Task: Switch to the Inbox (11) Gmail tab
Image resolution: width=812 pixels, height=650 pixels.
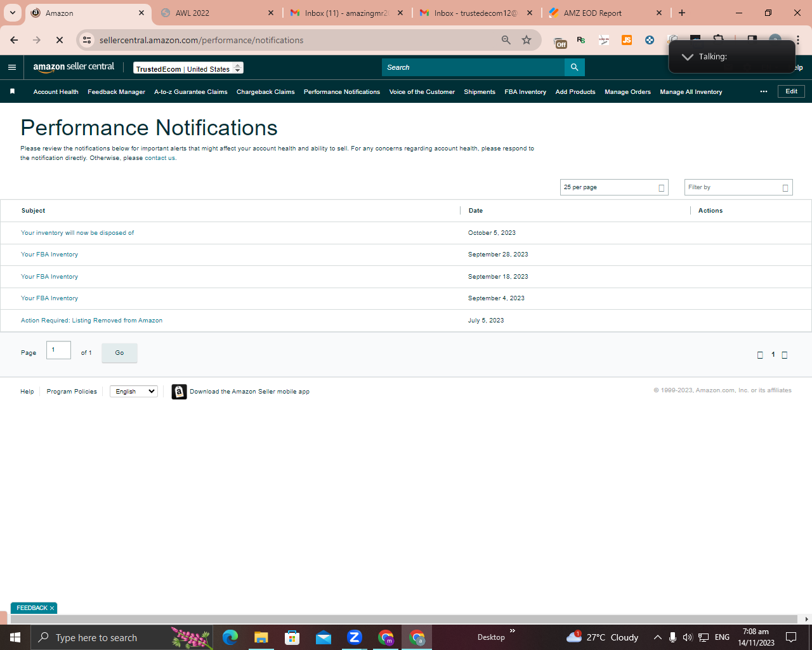Action: pos(346,13)
